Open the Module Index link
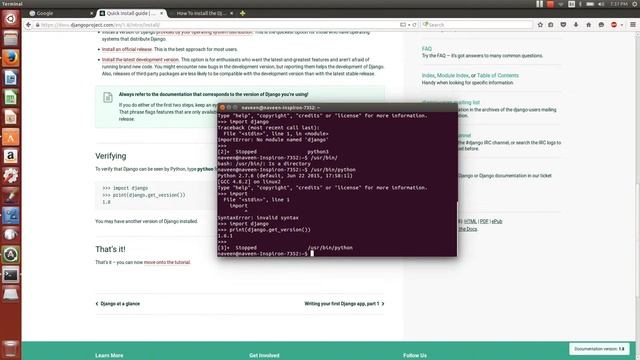The height and width of the screenshot is (360, 640). click(453, 76)
